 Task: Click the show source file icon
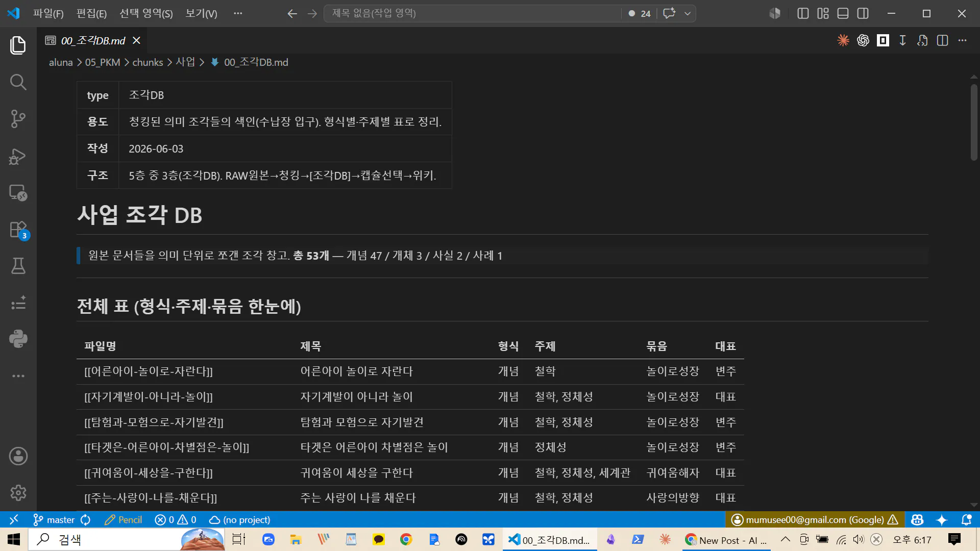point(922,40)
